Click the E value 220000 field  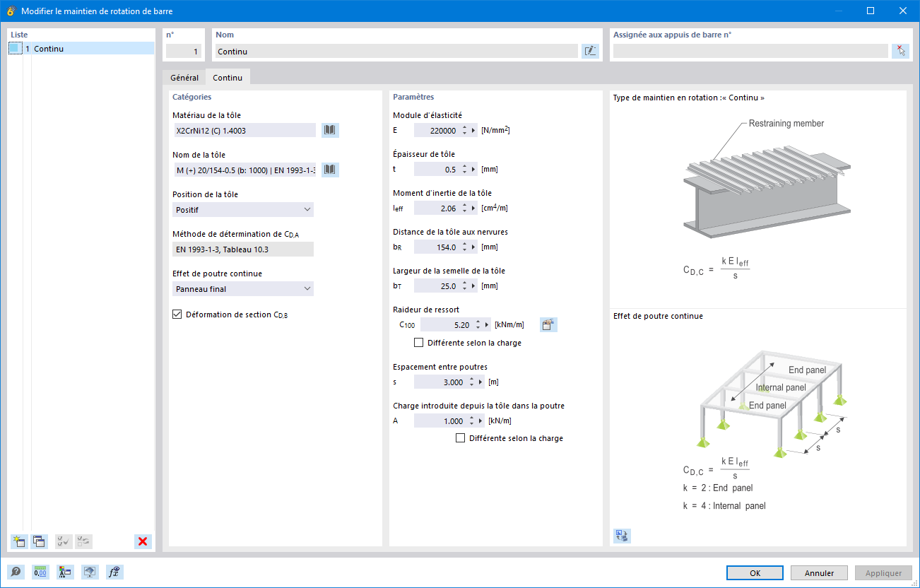pyautogui.click(x=437, y=130)
